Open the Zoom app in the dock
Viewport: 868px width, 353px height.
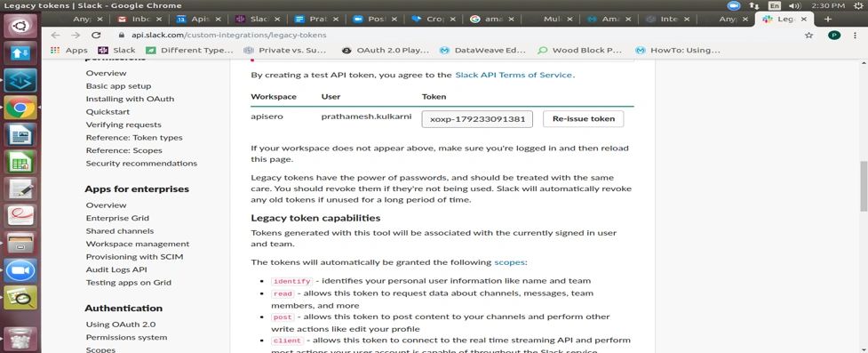20,270
